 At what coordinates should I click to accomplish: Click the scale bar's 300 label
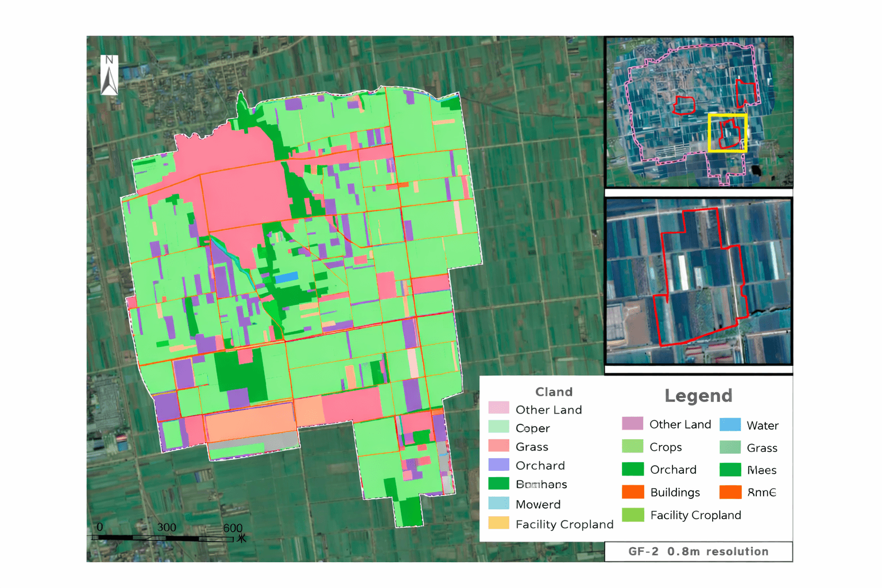[167, 527]
